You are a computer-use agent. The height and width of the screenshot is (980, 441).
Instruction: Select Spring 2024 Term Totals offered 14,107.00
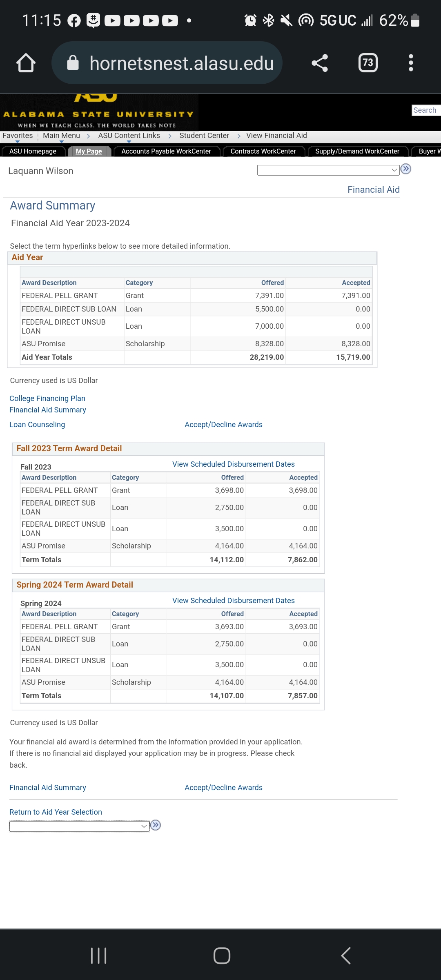pos(227,696)
